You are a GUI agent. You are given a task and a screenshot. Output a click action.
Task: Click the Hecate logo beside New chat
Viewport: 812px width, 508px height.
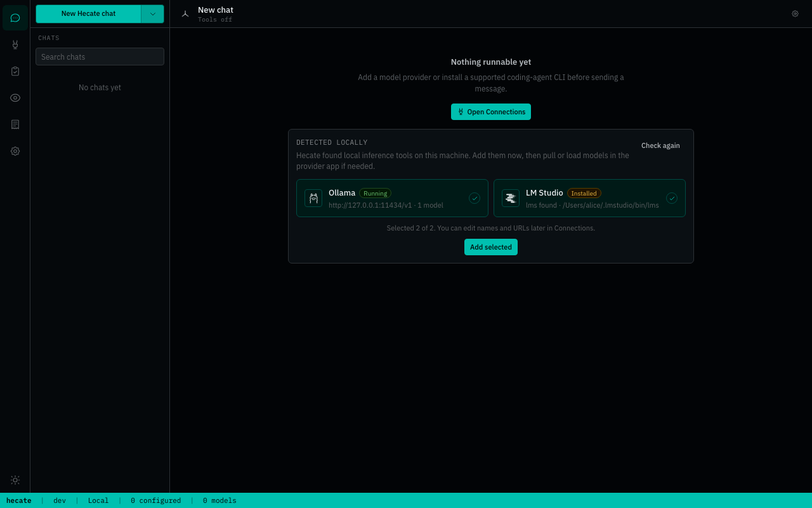185,13
